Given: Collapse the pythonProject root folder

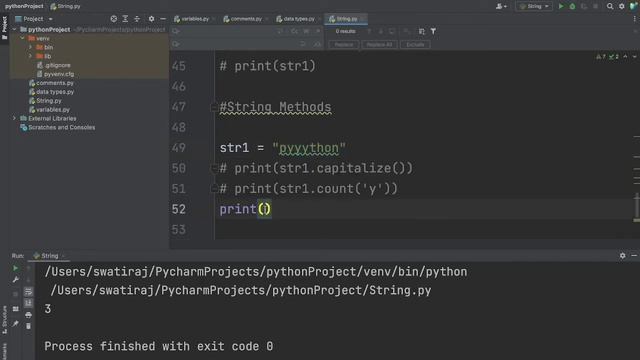Looking at the screenshot, I should point(15,29).
